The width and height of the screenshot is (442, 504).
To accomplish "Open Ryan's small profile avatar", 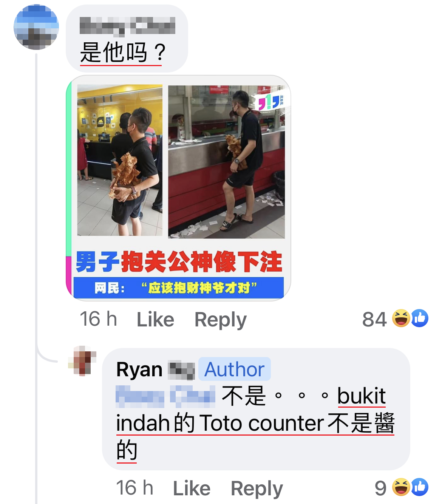I will click(82, 361).
